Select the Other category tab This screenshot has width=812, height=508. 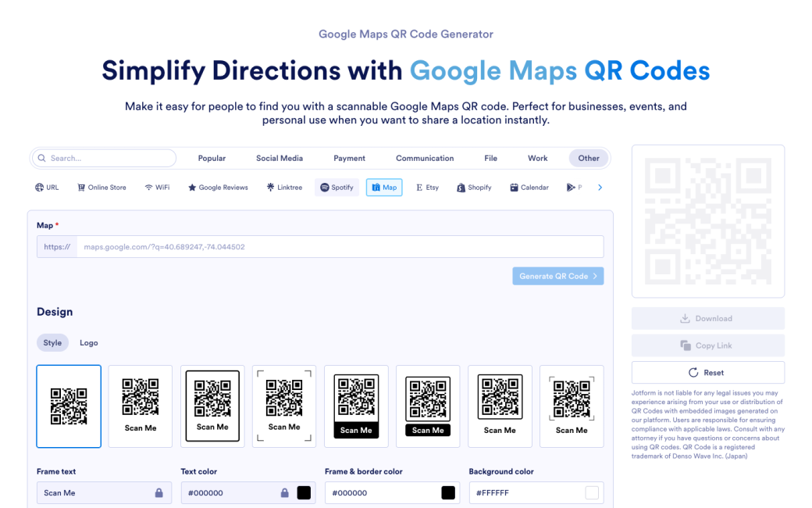[589, 158]
